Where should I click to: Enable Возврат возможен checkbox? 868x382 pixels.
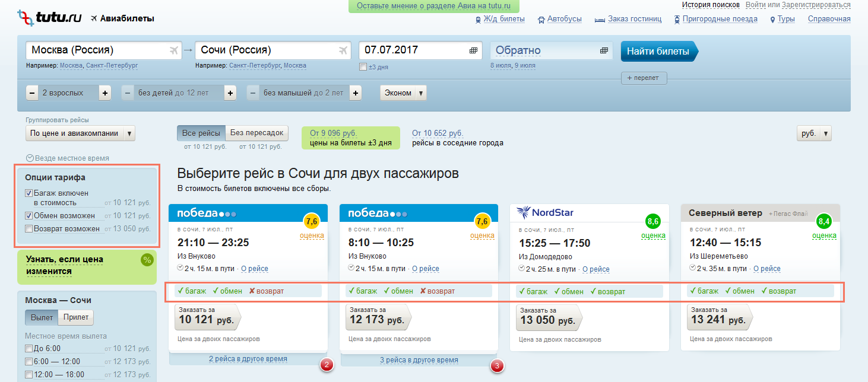[x=28, y=229]
